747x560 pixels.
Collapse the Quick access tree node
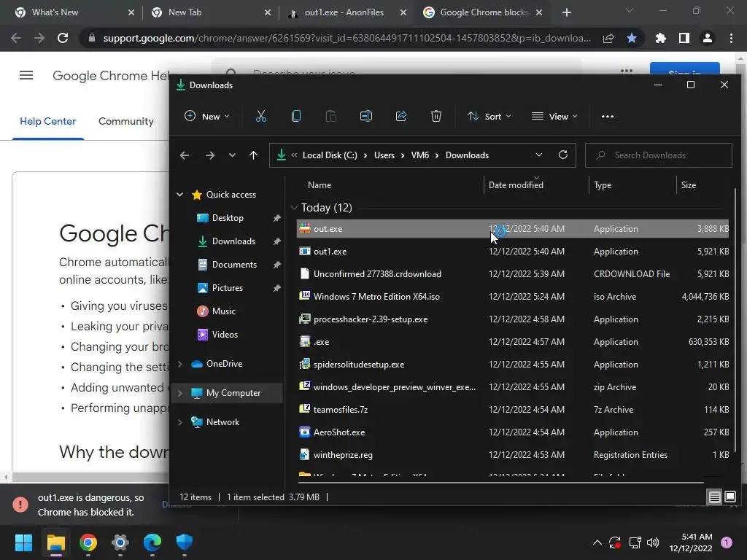pyautogui.click(x=180, y=194)
